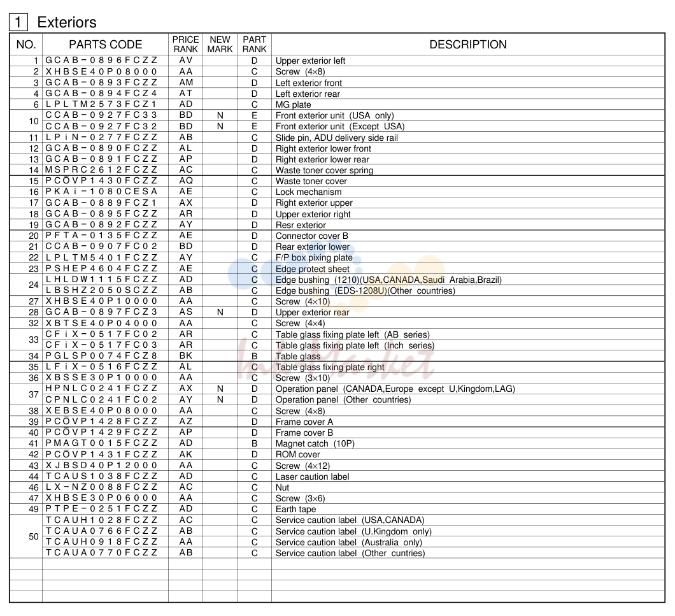Select price rank BK cell

pos(185,356)
